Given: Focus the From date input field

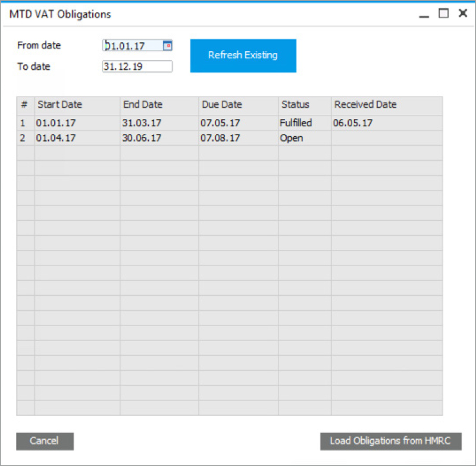Looking at the screenshot, I should [132, 45].
